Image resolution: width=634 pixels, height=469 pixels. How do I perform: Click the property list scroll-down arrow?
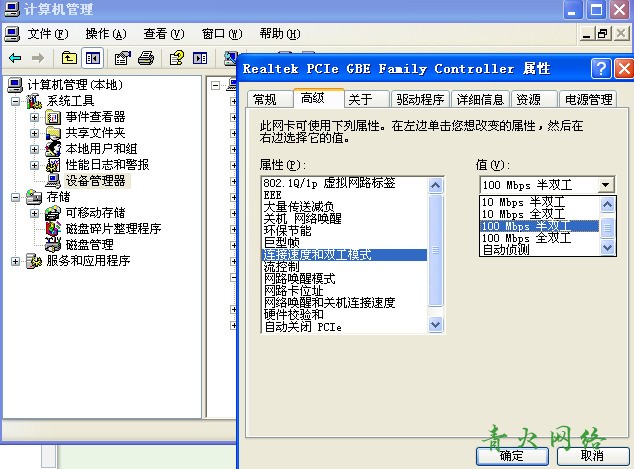point(435,324)
